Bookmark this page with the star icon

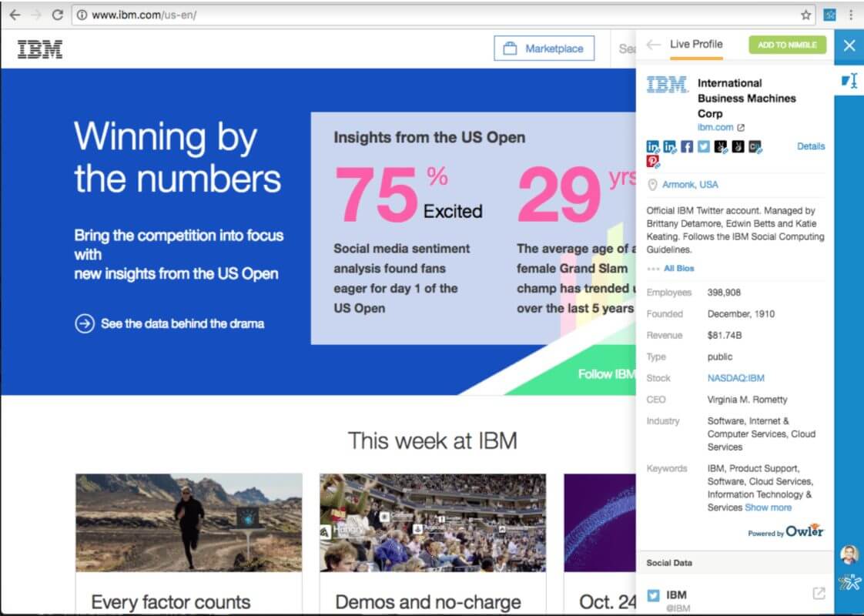coord(805,15)
